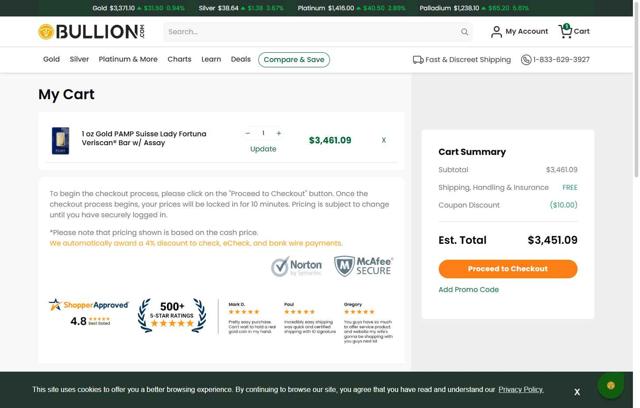This screenshot has height=408, width=640.
Task: Click Gregory's review
Action: pos(368,323)
